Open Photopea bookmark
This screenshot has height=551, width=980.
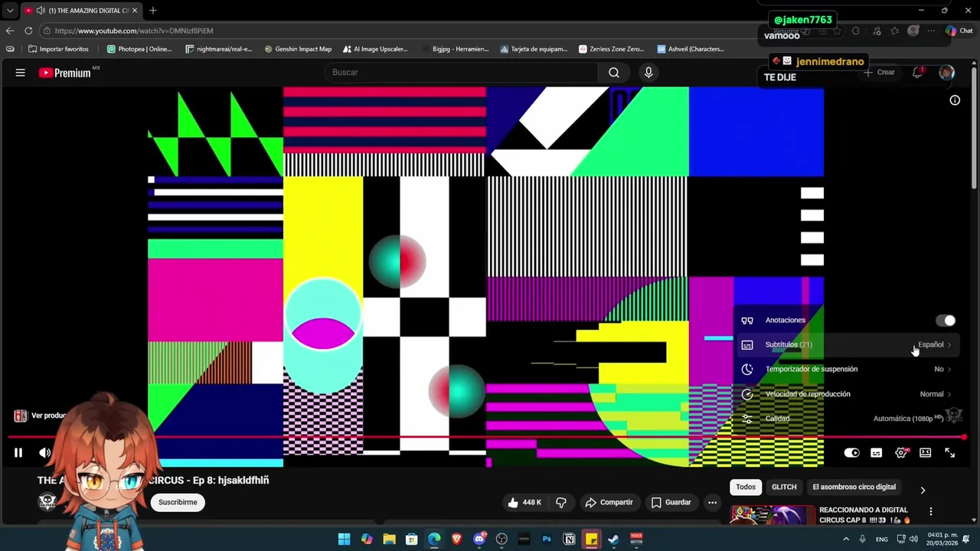(139, 49)
